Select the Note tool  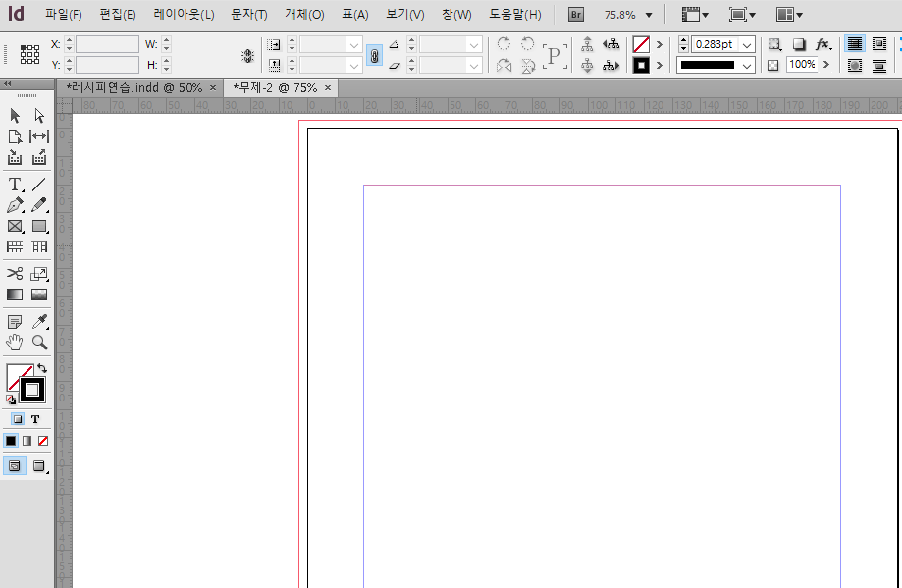15,322
